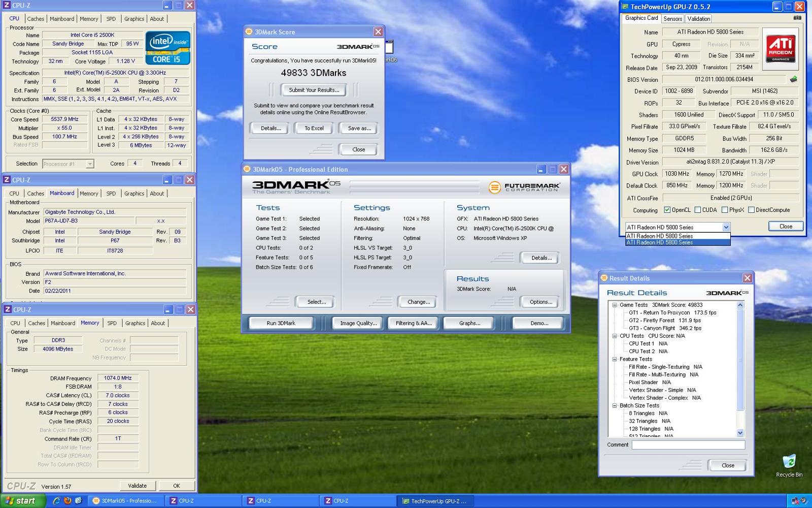Switch to the Validation tab in GPU-Z
This screenshot has width=812, height=508.
click(x=699, y=19)
